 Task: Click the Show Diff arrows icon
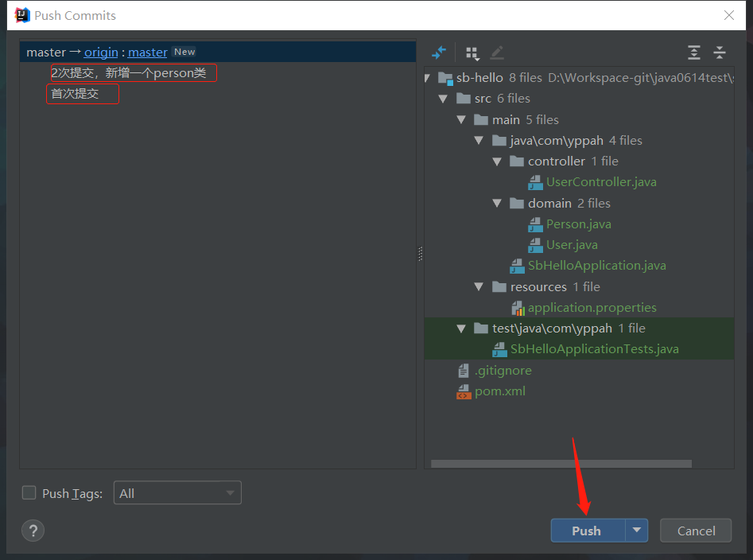(x=439, y=52)
